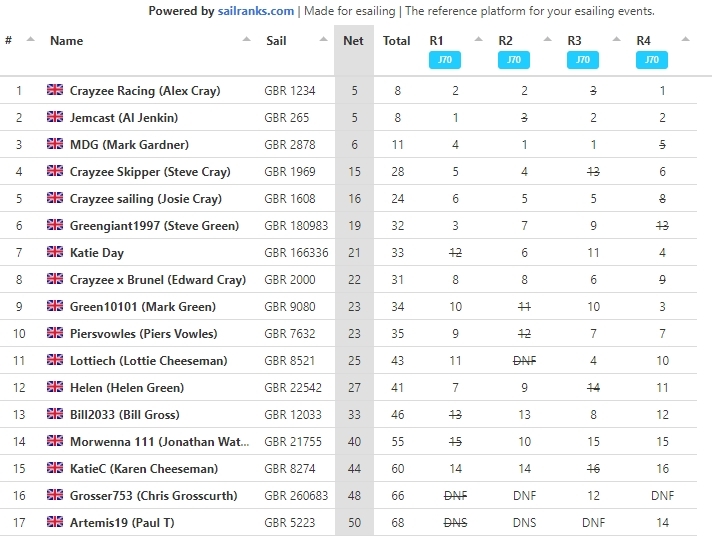Sort by rank using the # column arrow
Screen dimensions: 712x552
[x=30, y=39]
